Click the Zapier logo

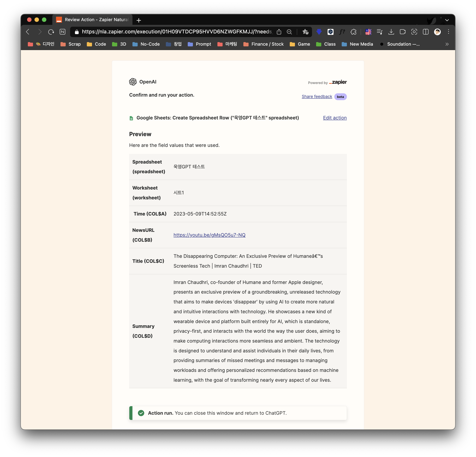[x=338, y=82]
